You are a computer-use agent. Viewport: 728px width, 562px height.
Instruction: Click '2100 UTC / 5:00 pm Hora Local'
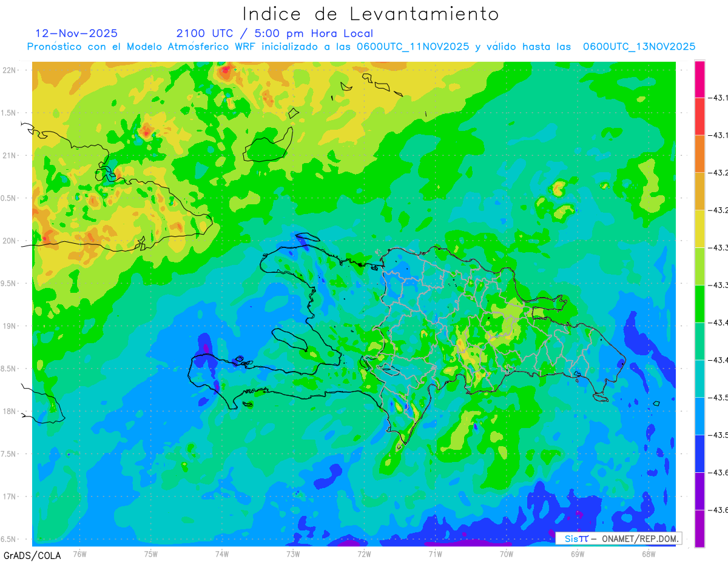tap(275, 33)
